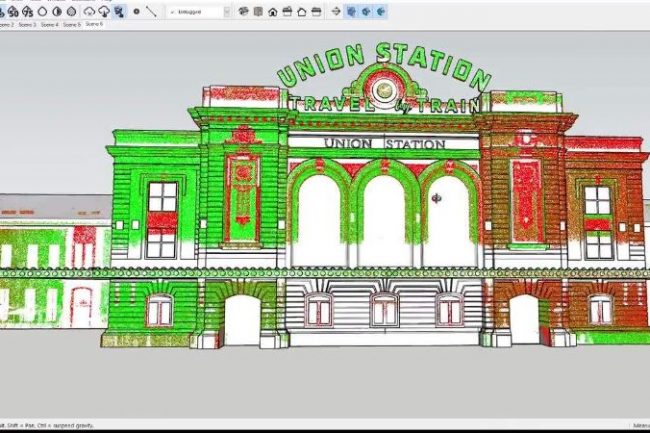
Task: Toggle the first blue icon after the arrows icon
Action: pos(353,11)
